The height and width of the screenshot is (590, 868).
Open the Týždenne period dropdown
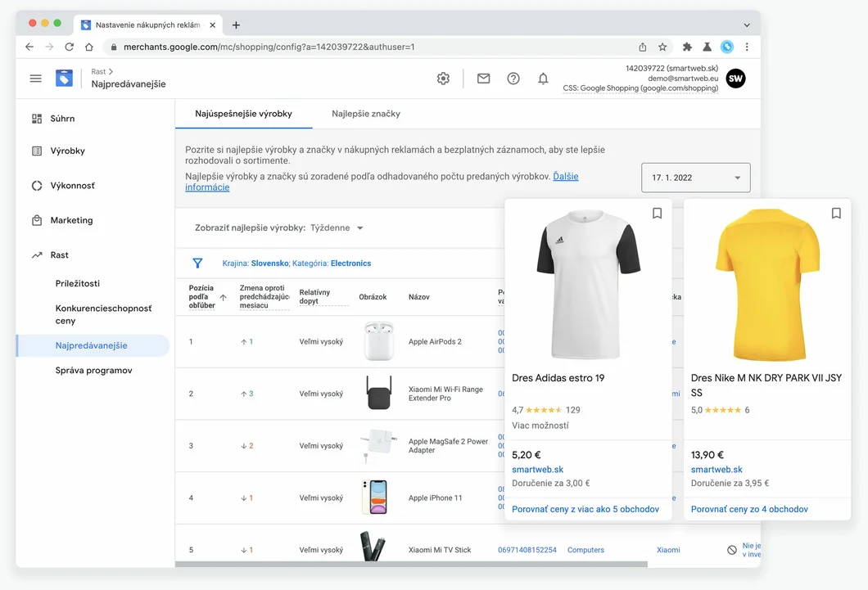pyautogui.click(x=337, y=227)
